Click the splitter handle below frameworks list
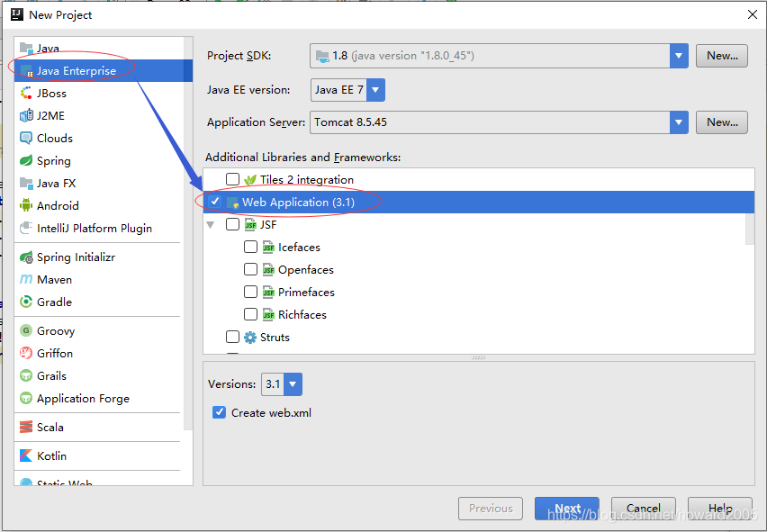Image resolution: width=767 pixels, height=532 pixels. (478, 358)
